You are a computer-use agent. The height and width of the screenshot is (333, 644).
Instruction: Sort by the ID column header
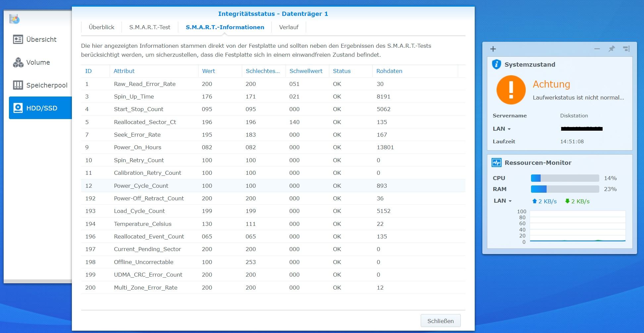point(95,71)
